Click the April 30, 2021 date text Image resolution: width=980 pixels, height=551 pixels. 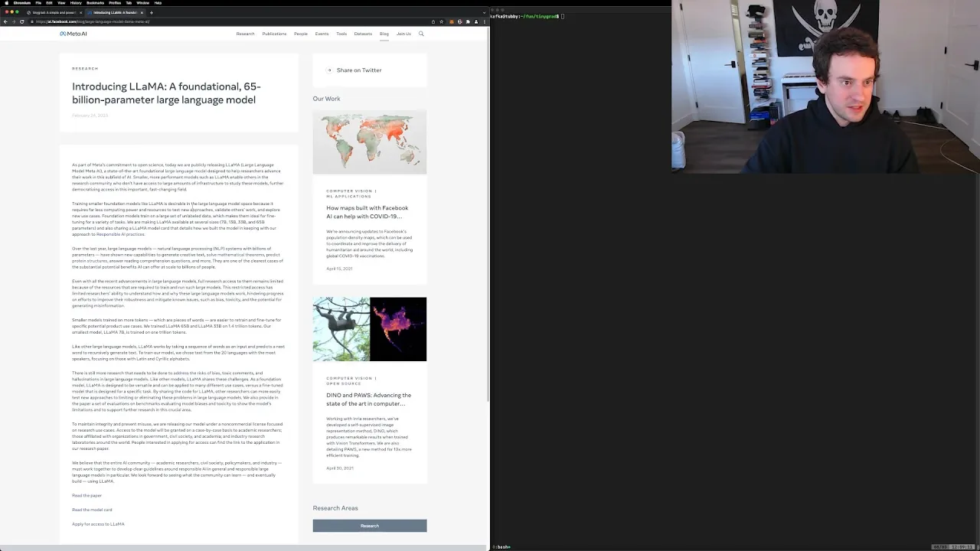pyautogui.click(x=340, y=468)
